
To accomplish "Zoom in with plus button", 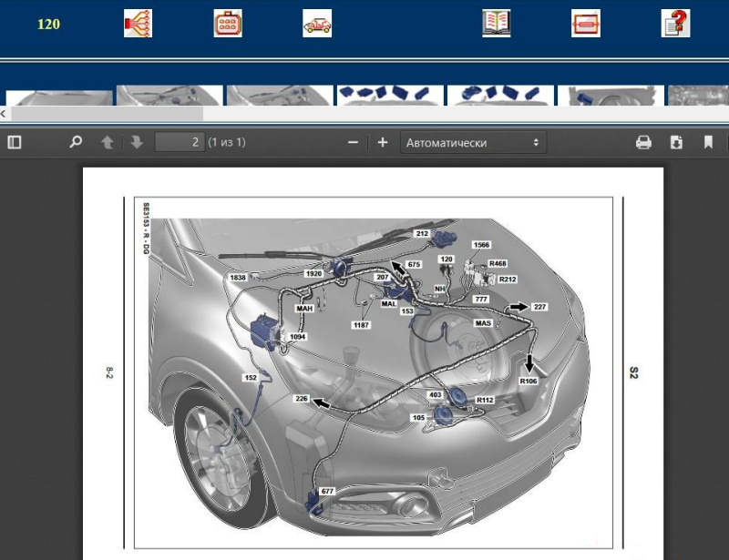I will click(383, 142).
